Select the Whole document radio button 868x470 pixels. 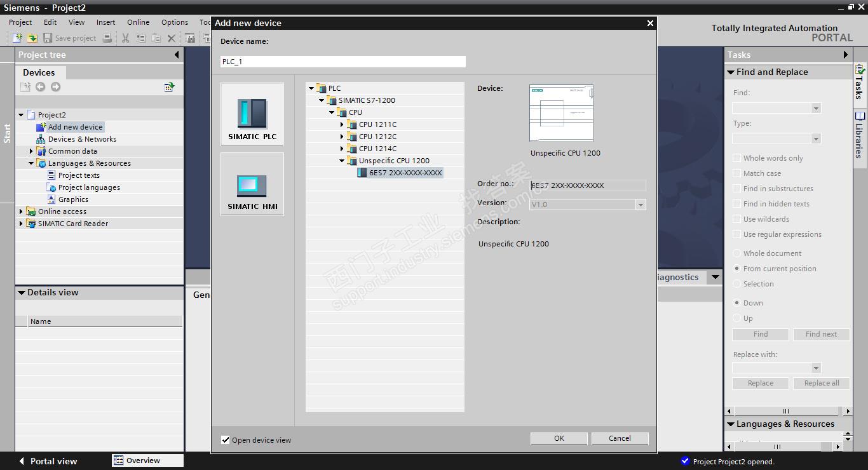click(x=736, y=253)
